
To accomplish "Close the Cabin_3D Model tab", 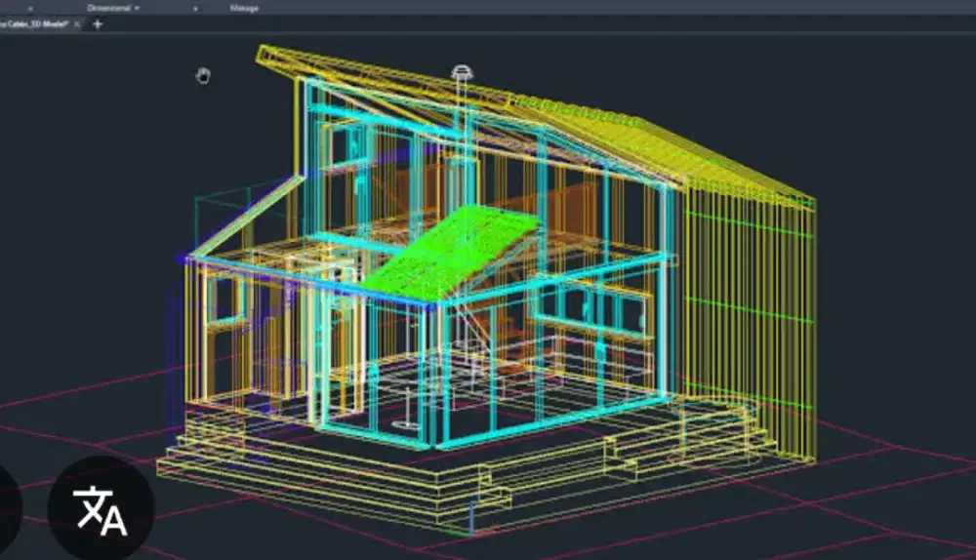I will pos(77,24).
